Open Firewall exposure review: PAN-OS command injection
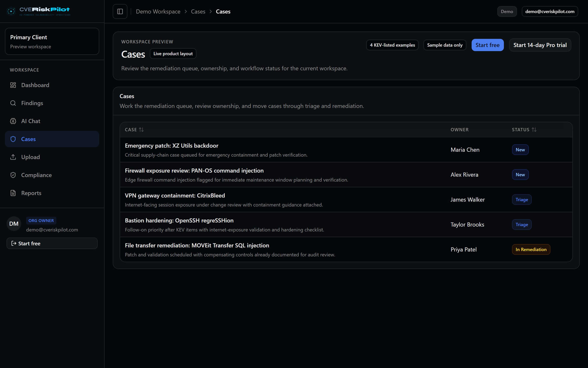The image size is (588, 368). [x=194, y=171]
